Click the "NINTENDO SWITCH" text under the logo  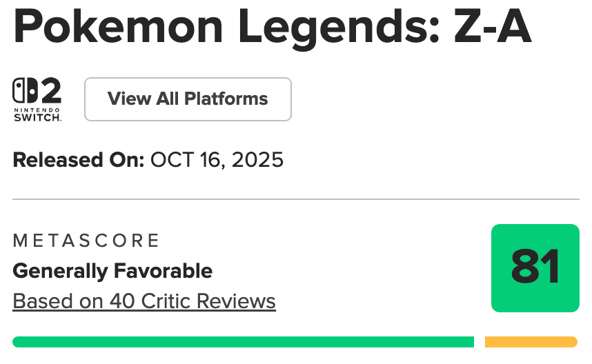(37, 114)
